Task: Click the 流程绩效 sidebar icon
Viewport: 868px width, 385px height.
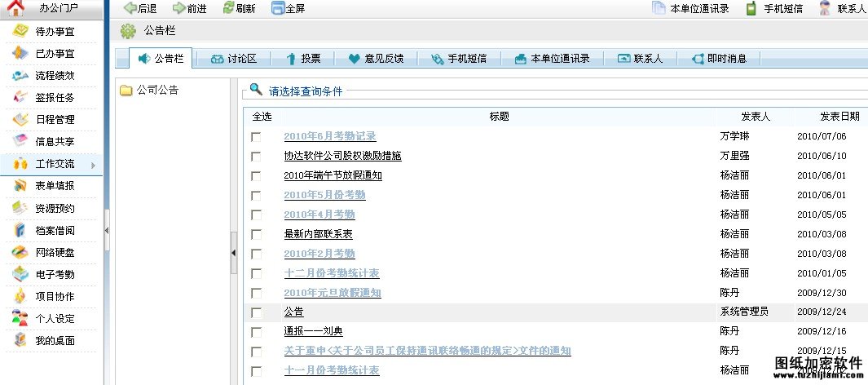Action: point(20,75)
